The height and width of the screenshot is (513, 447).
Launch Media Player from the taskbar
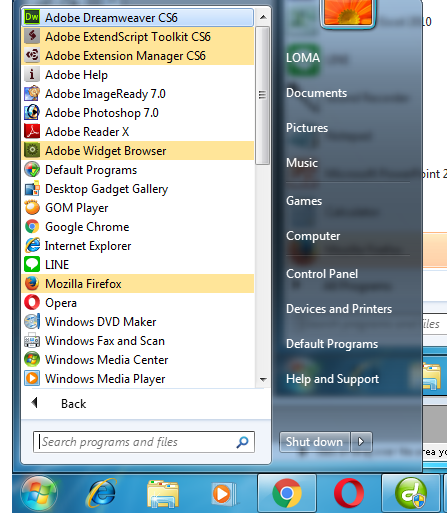click(x=224, y=494)
